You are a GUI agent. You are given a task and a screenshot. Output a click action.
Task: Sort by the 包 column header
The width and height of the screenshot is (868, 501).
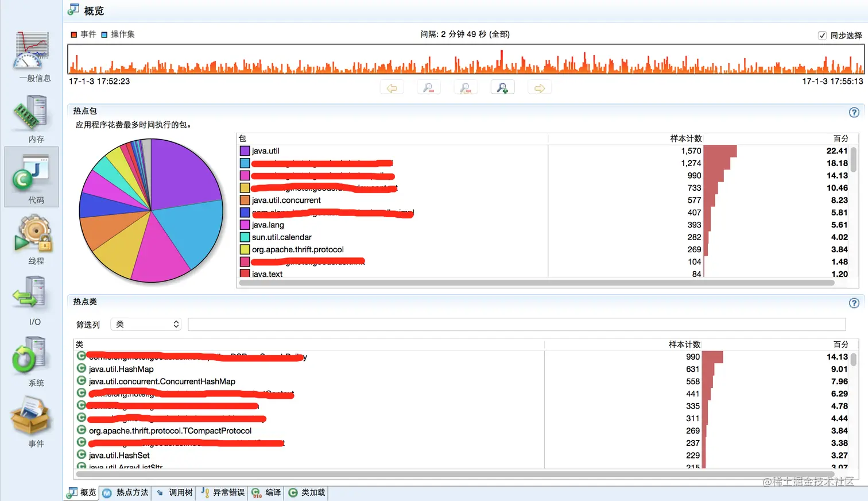pos(393,138)
